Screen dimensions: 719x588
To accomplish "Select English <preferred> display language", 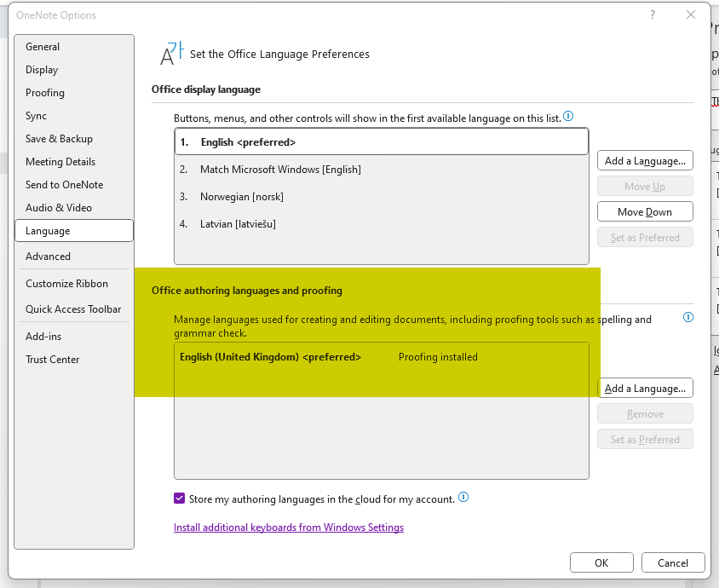I will tap(382, 142).
